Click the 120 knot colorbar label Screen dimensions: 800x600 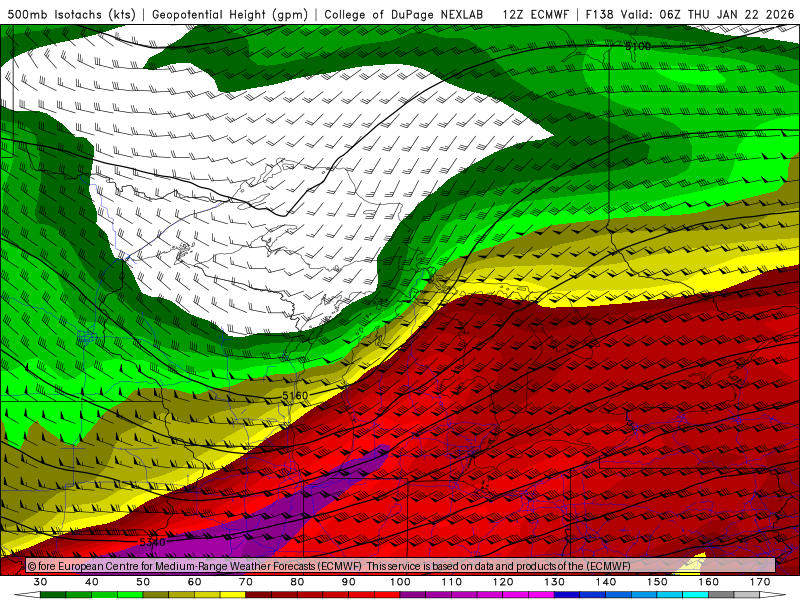[x=503, y=582]
